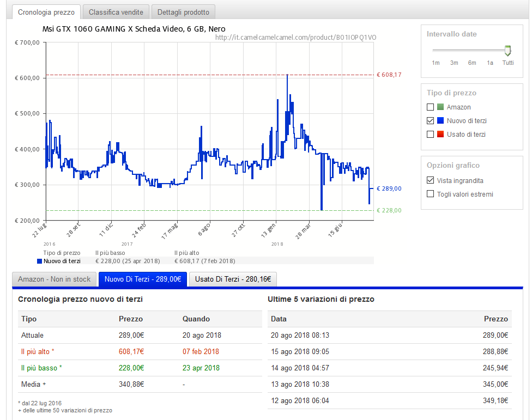Open Amazon - Non in stock tab
532x420 pixels.
tap(55, 279)
